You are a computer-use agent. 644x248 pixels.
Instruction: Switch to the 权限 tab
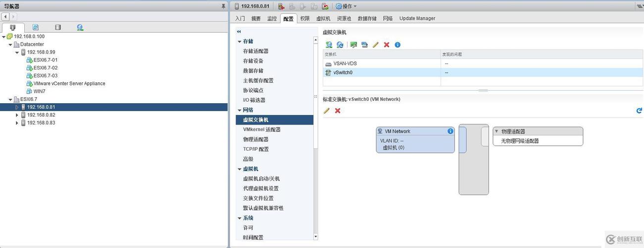[305, 18]
